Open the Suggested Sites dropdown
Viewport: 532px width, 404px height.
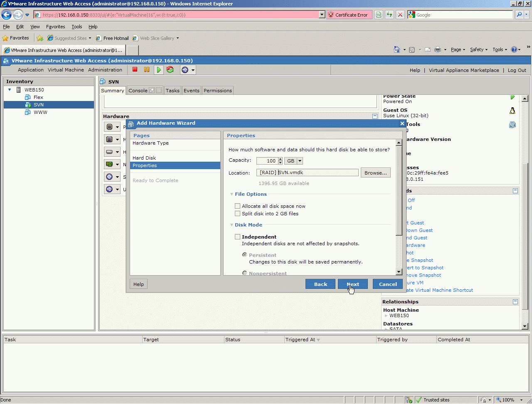point(90,38)
